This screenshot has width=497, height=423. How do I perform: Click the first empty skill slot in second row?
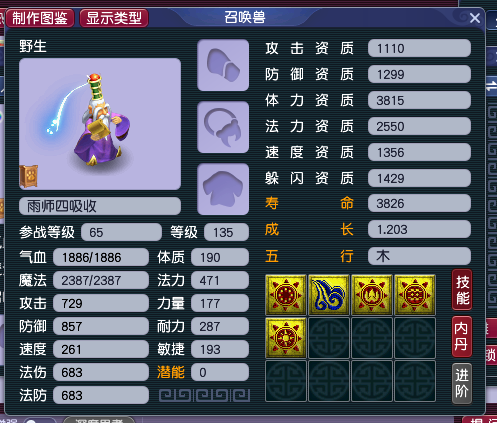pyautogui.click(x=329, y=338)
